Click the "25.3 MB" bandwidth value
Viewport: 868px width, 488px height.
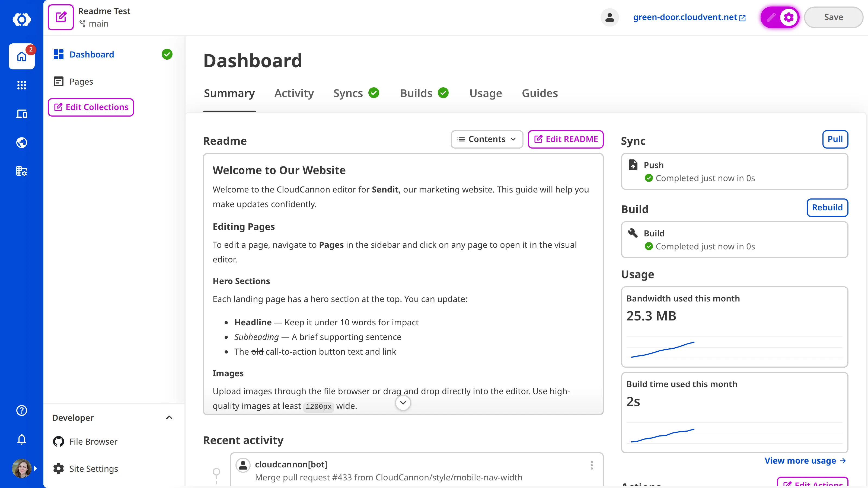click(x=651, y=316)
